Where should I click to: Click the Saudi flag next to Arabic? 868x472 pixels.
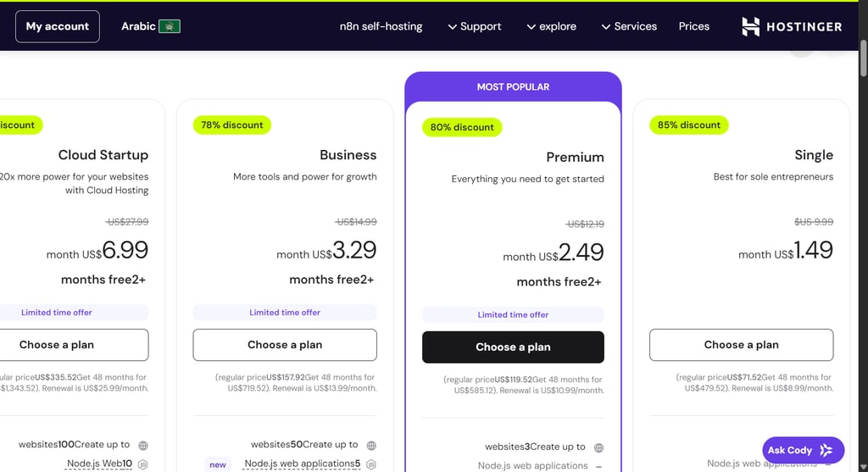pos(170,26)
